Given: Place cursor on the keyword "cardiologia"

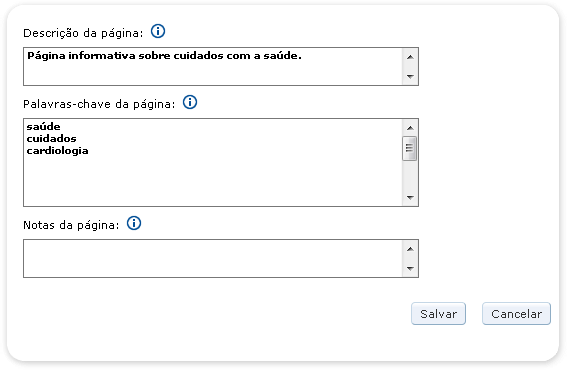Looking at the screenshot, I should tap(57, 151).
